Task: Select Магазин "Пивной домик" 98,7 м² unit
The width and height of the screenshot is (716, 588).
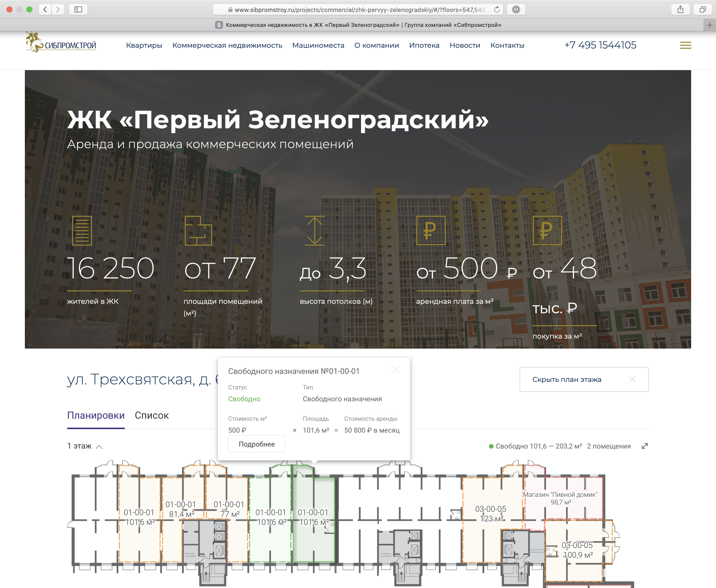Action: click(561, 498)
